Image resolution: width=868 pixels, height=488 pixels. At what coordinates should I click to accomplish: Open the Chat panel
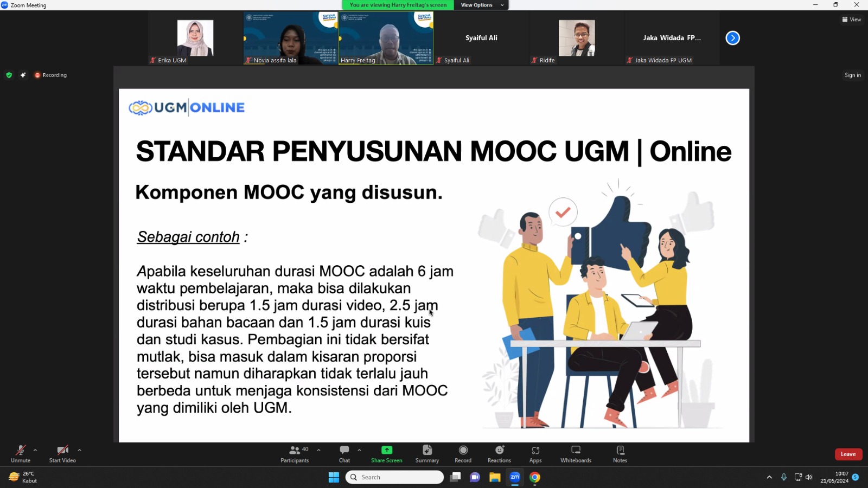pyautogui.click(x=344, y=453)
